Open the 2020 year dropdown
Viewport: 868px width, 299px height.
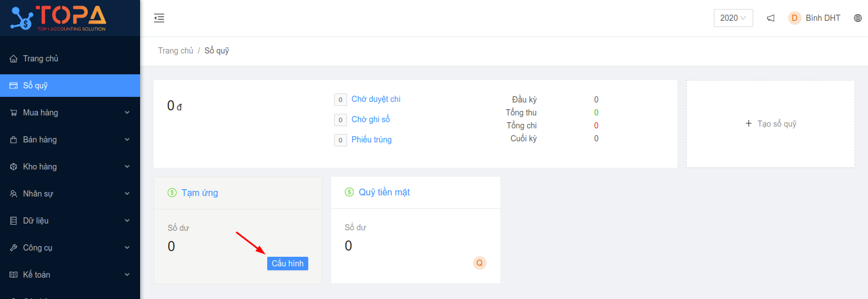(733, 18)
